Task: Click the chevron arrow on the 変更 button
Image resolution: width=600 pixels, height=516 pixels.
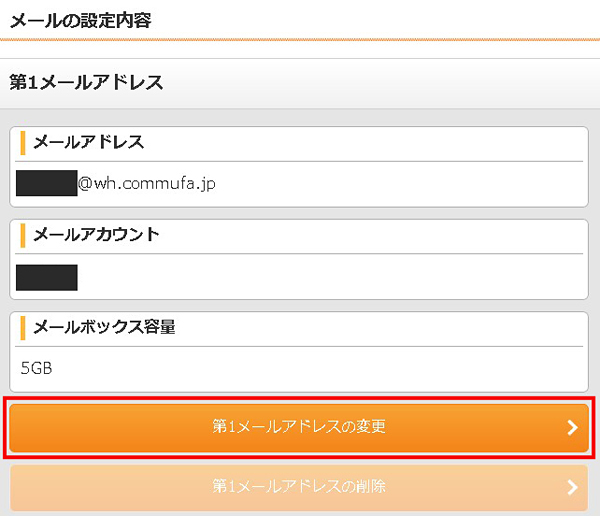Action: pos(572,428)
